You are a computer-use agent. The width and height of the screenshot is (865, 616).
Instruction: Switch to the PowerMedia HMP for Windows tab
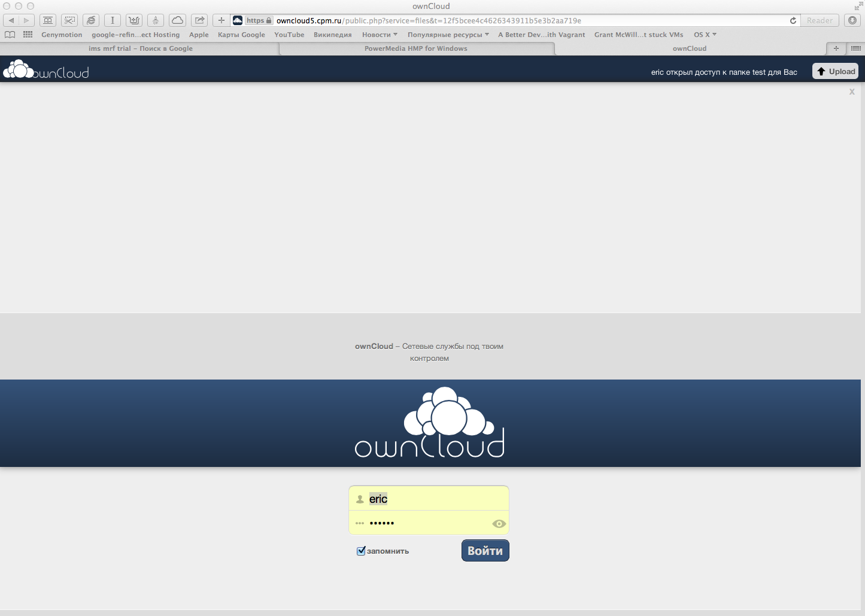coord(416,48)
